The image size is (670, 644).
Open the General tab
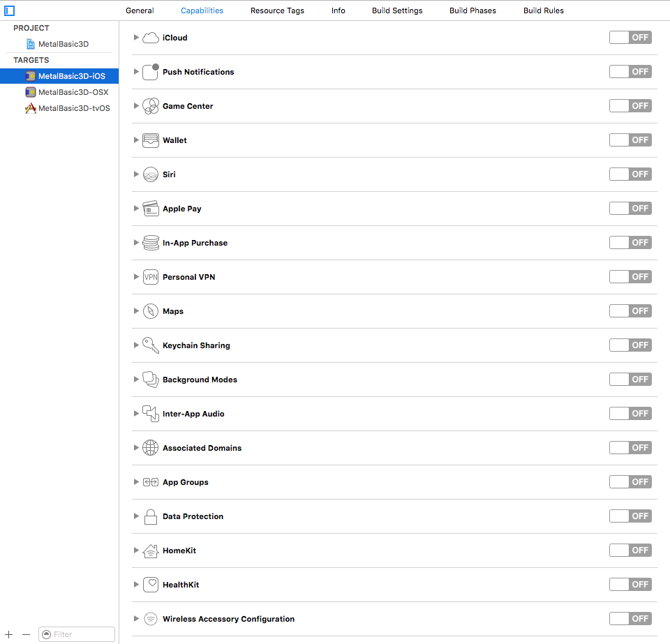pos(140,10)
